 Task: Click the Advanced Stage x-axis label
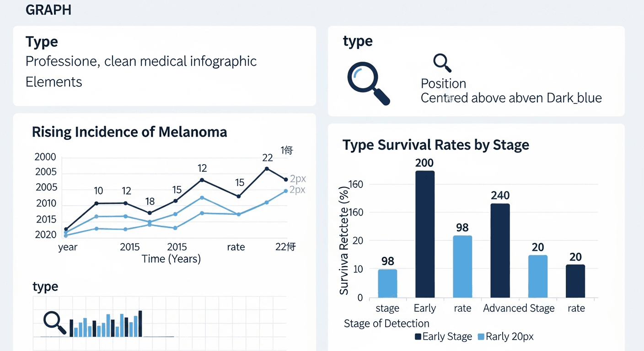click(519, 308)
